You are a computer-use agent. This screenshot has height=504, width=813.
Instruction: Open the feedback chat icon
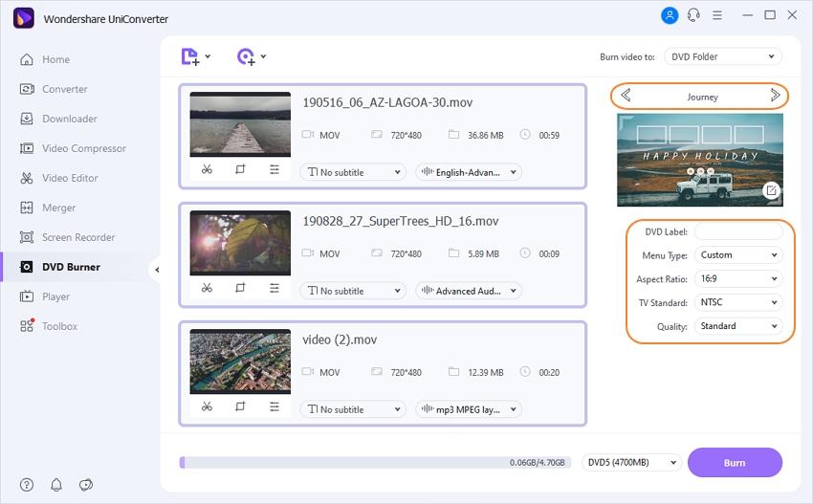tap(86, 485)
